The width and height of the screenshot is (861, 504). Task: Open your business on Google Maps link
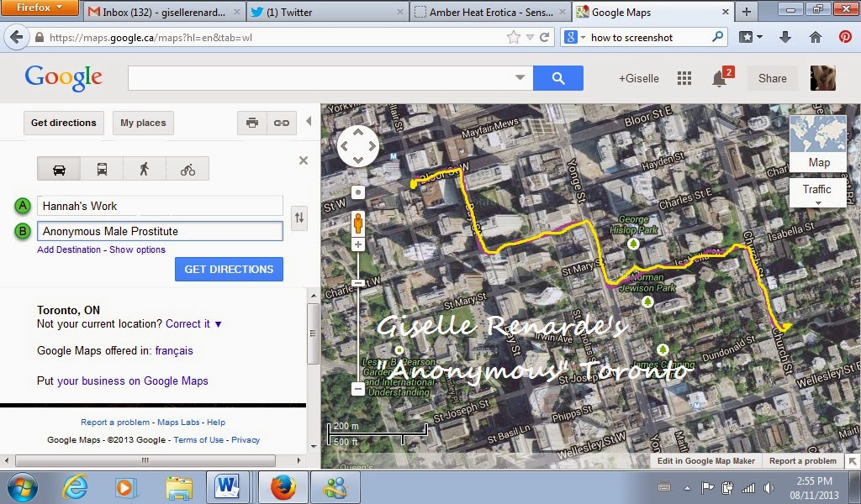coord(132,381)
